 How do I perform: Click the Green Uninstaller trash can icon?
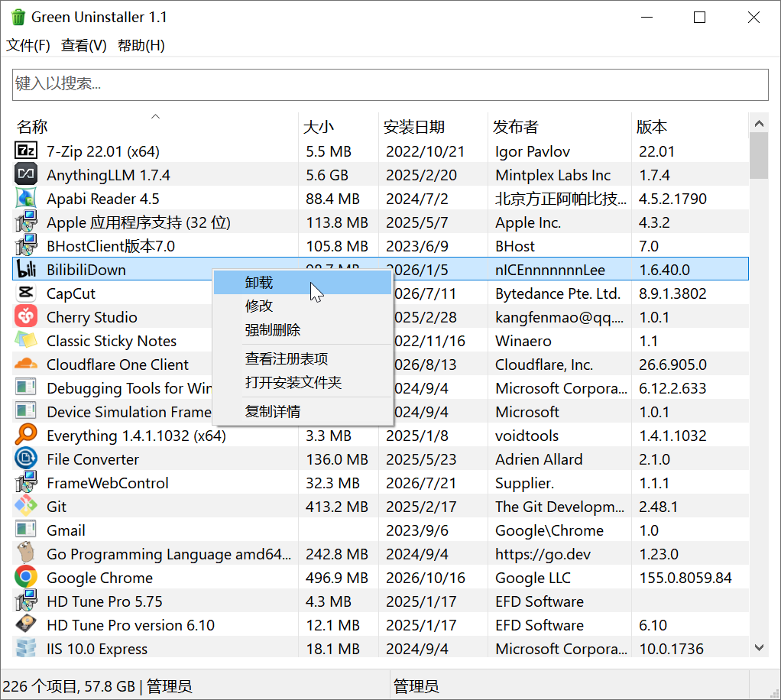tap(18, 17)
